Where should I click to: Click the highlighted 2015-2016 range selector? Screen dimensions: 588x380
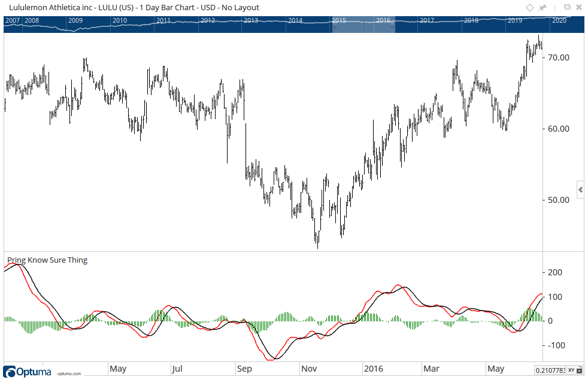363,25
